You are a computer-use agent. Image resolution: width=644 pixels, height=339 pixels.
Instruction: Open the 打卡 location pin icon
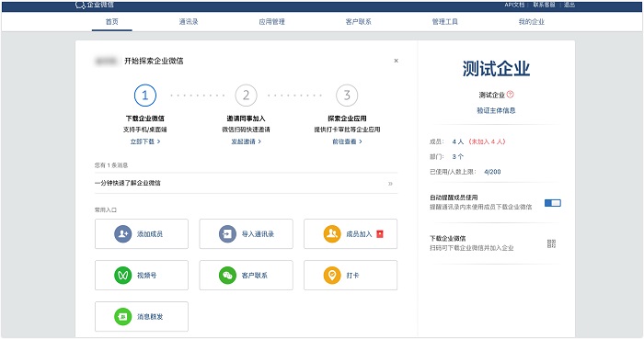click(x=332, y=275)
